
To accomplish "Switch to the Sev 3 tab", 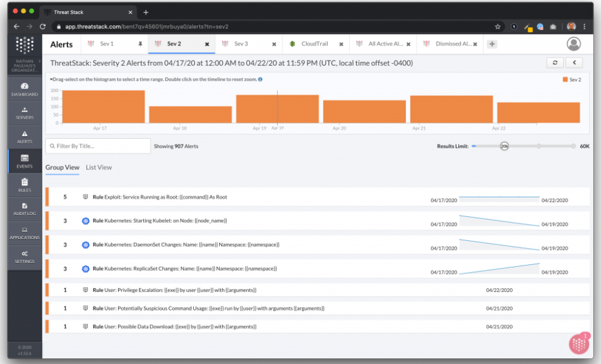I will 241,44.
